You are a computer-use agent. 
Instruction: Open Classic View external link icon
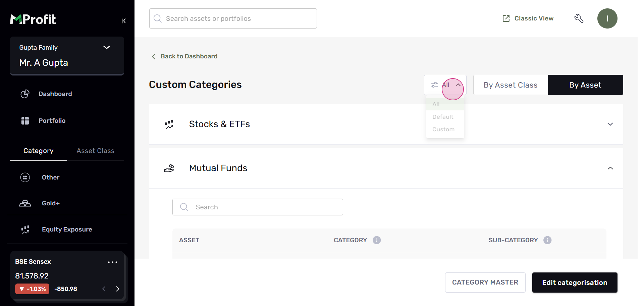[506, 18]
